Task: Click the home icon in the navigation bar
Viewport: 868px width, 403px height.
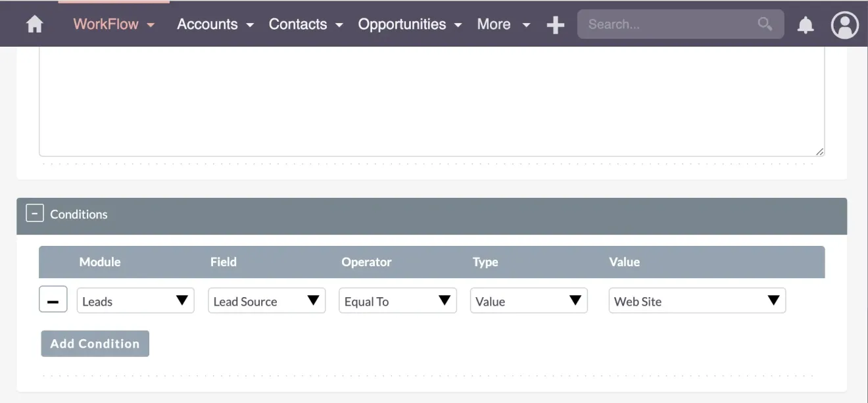Action: click(x=34, y=24)
